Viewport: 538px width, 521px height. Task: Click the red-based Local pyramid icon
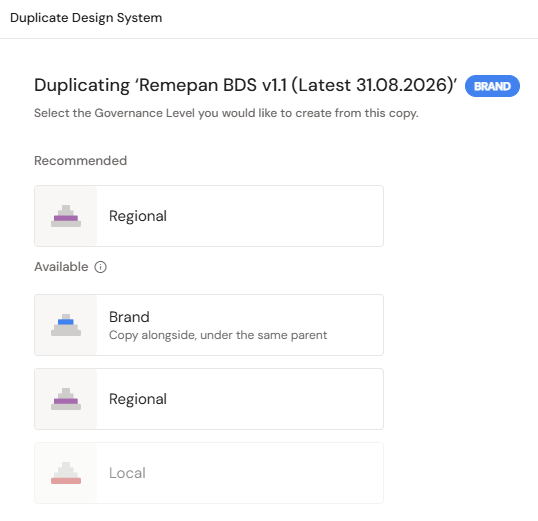[x=66, y=473]
